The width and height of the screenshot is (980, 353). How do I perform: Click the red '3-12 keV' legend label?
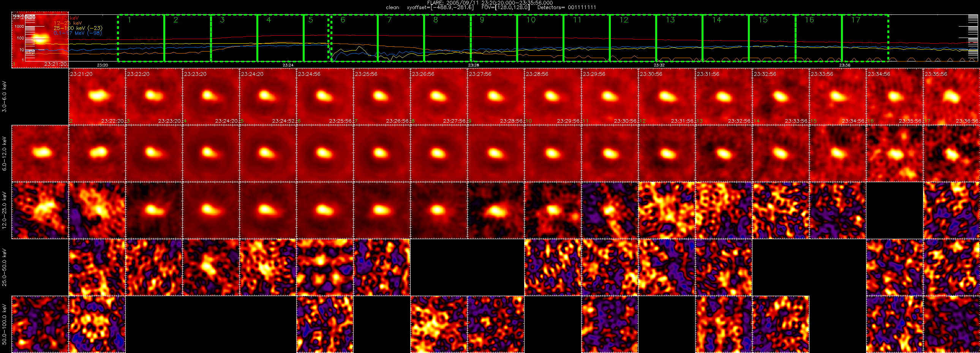[x=66, y=18]
